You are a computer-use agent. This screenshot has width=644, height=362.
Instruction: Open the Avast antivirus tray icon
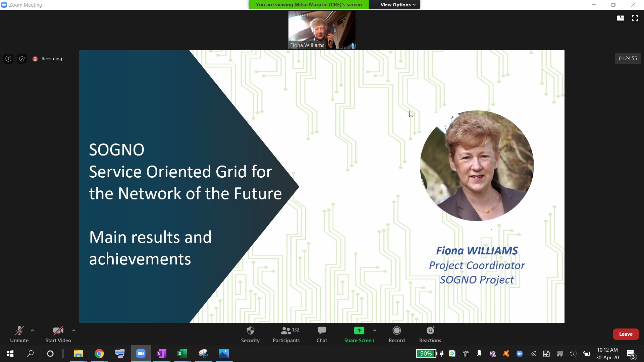506,354
